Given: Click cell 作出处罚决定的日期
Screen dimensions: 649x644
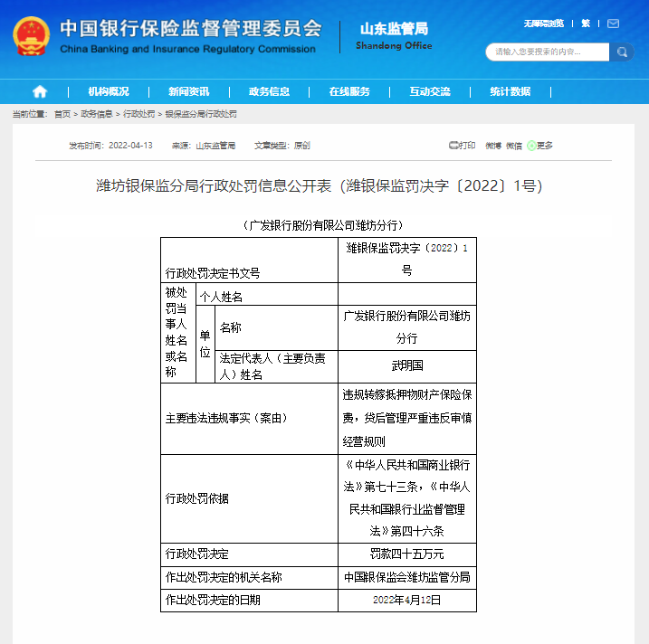Looking at the screenshot, I should [249, 601].
